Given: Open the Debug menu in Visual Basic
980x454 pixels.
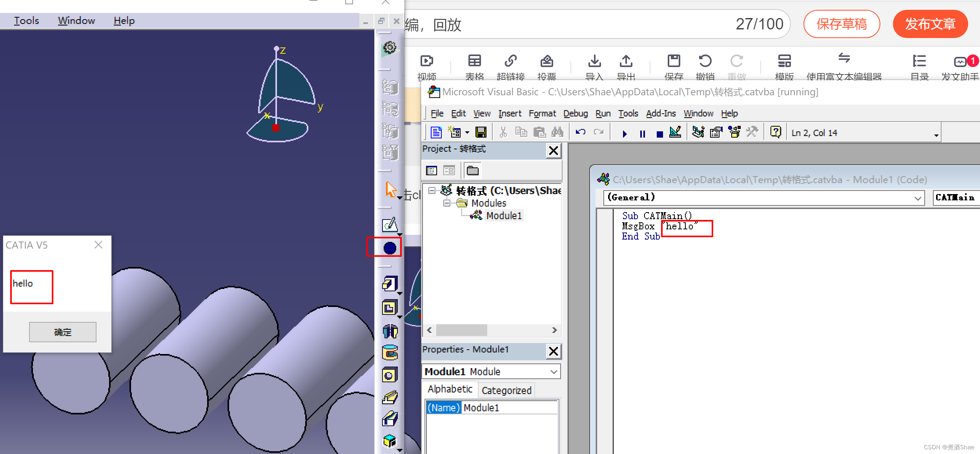Looking at the screenshot, I should click(x=576, y=114).
